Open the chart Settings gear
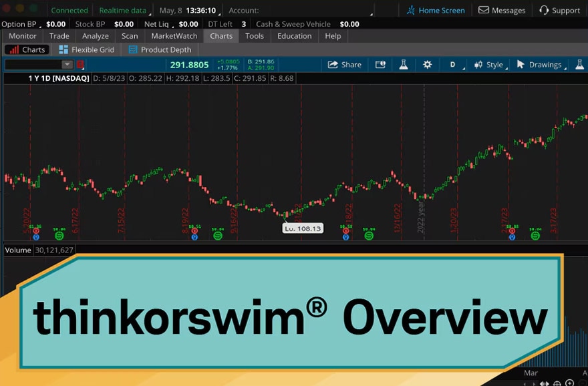 (427, 65)
